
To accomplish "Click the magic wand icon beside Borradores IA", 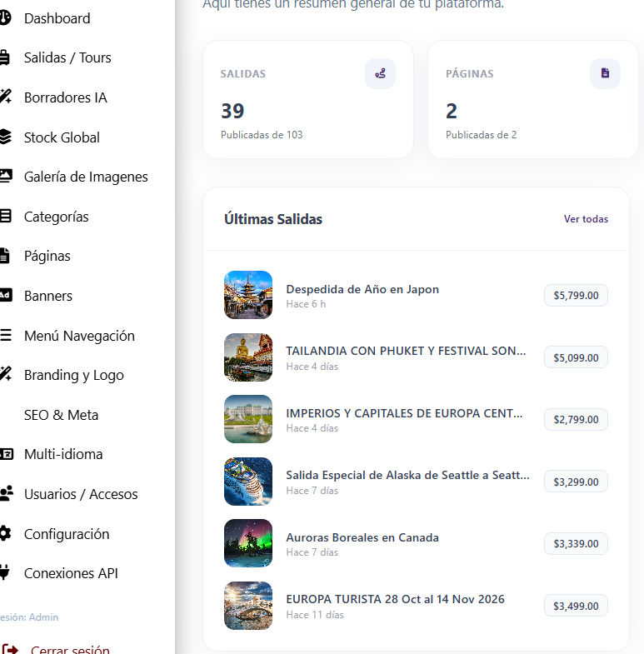I will (x=6, y=97).
